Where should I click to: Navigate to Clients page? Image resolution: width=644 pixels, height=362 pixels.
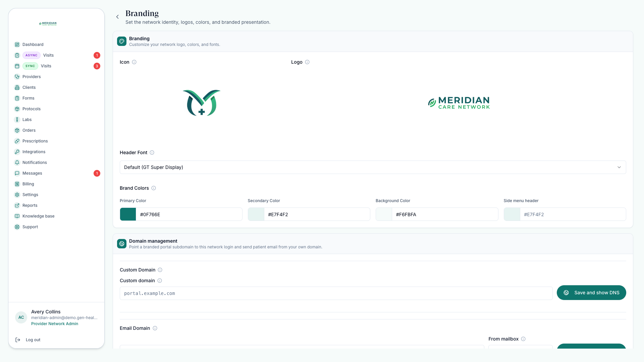pos(56,87)
